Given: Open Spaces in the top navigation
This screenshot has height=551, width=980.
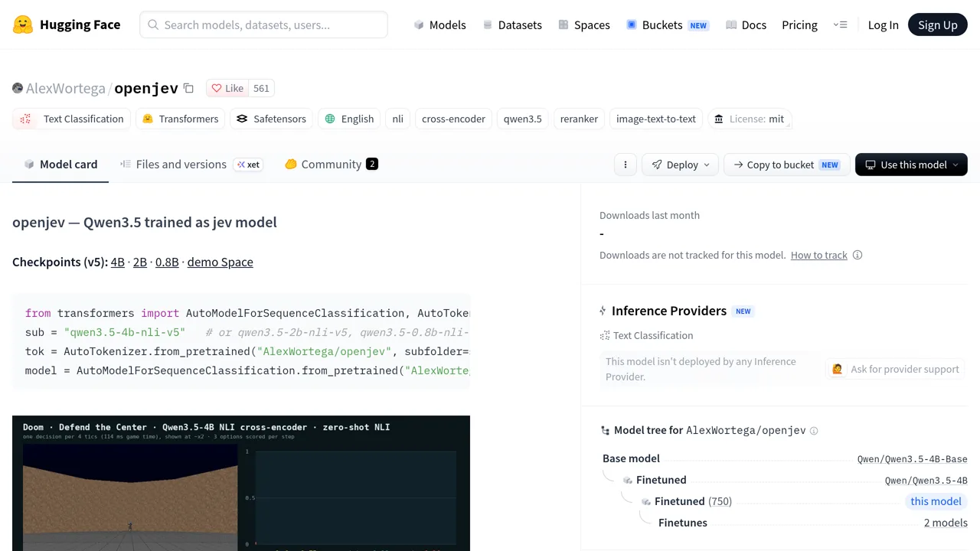Looking at the screenshot, I should click(x=583, y=24).
